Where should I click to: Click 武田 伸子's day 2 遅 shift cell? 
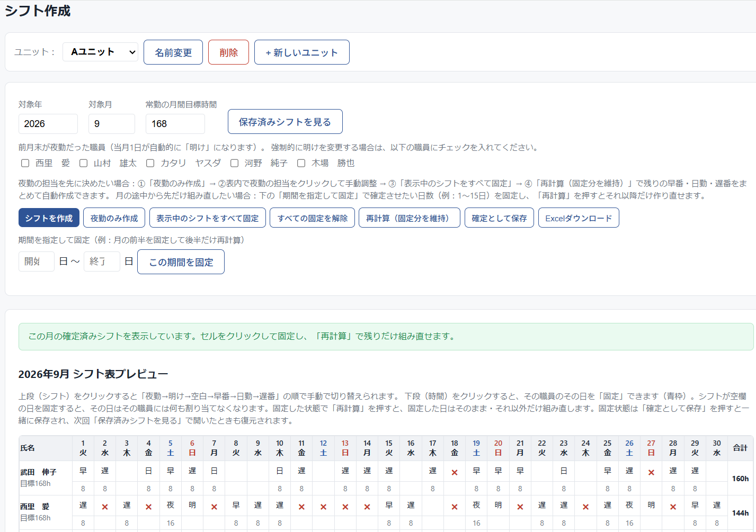[x=105, y=471]
